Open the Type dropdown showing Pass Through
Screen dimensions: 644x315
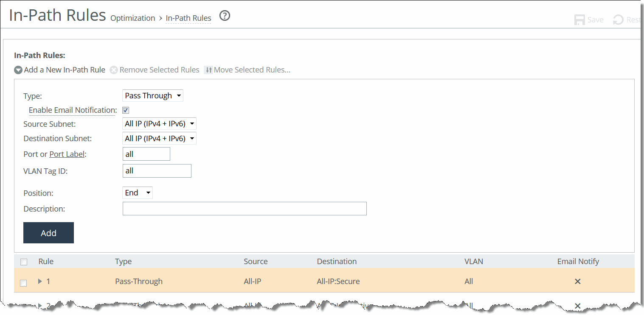152,95
